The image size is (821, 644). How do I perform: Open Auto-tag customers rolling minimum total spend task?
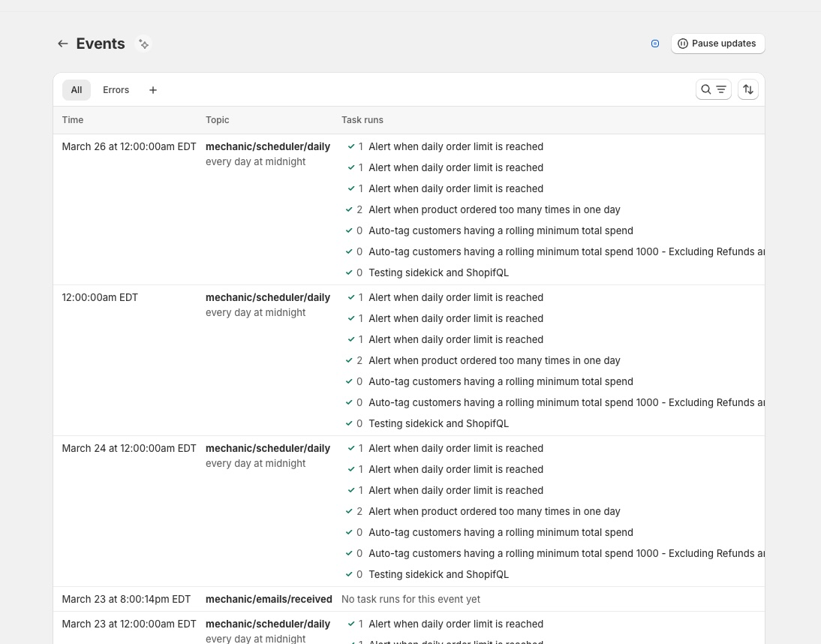point(501,230)
